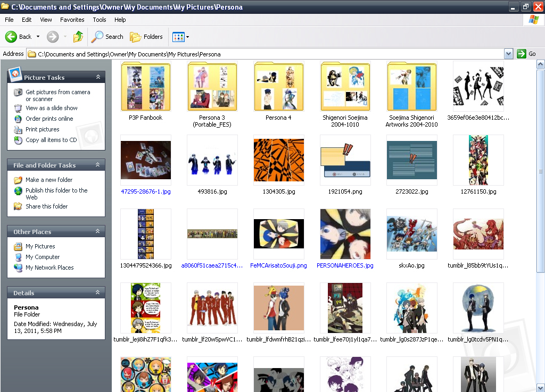The height and width of the screenshot is (392, 545).
Task: Click the My Network Places icon
Action: (x=18, y=268)
